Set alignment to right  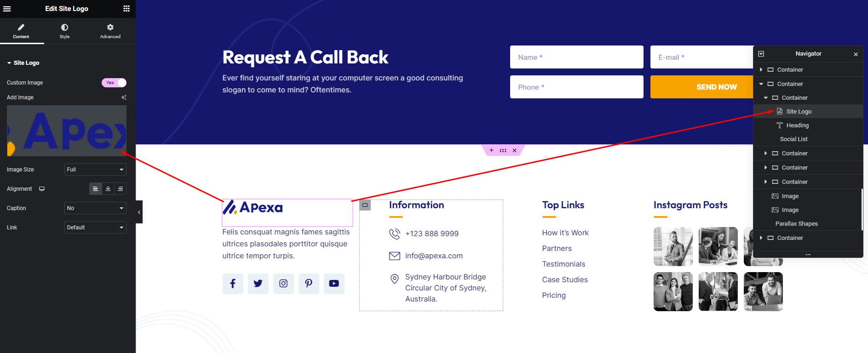click(120, 189)
